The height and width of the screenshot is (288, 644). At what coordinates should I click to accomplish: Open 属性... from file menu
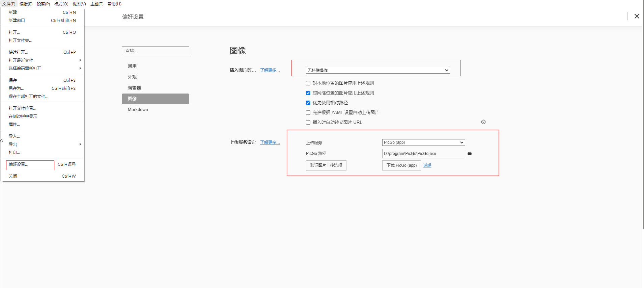click(43, 124)
